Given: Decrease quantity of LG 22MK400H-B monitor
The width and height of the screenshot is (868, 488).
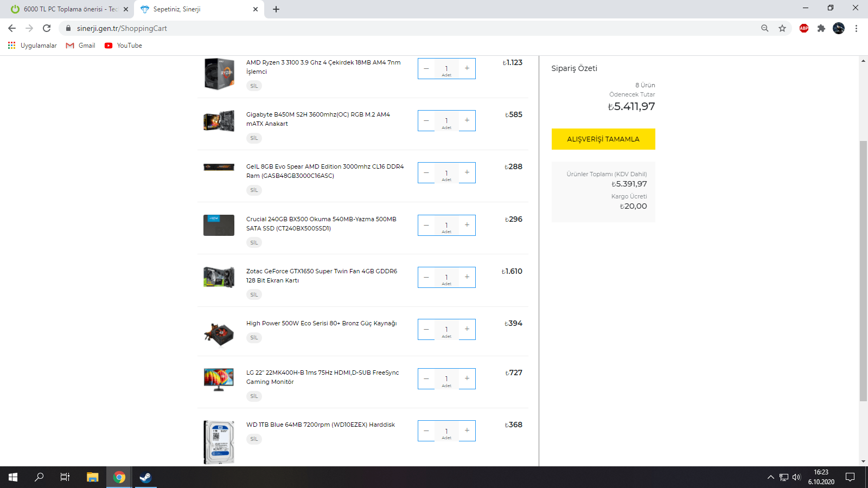Looking at the screenshot, I should [x=426, y=378].
